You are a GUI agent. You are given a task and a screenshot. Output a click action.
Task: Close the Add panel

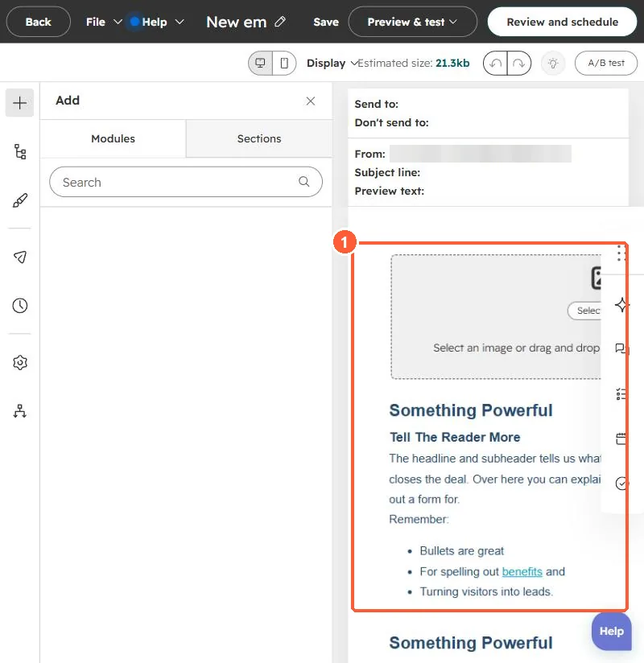click(x=311, y=101)
